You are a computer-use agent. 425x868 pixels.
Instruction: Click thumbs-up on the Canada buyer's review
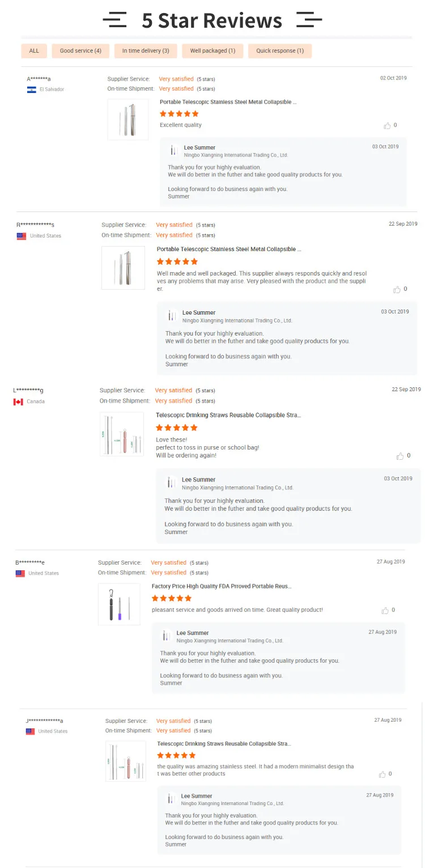(401, 456)
